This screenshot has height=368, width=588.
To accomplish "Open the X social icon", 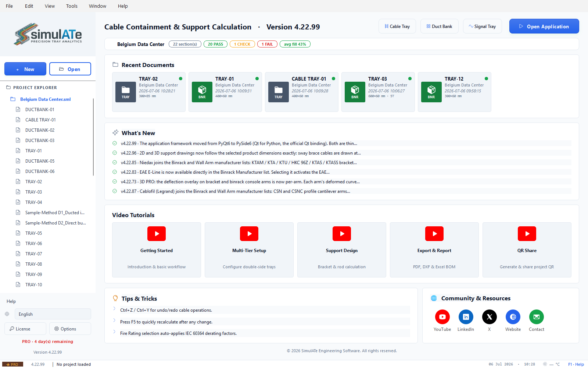I will tap(490, 317).
